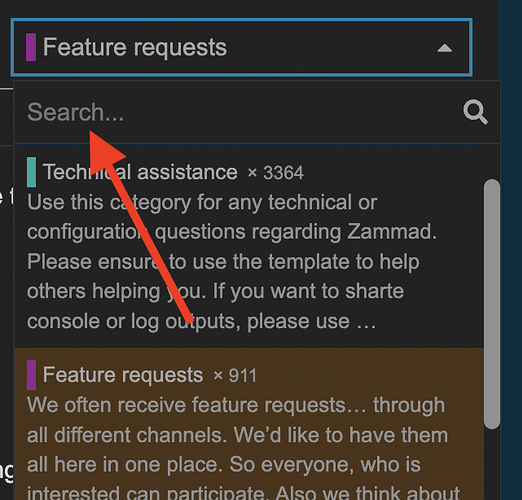
Task: Click the scrollbar track below the thumb
Action: [x=492, y=465]
